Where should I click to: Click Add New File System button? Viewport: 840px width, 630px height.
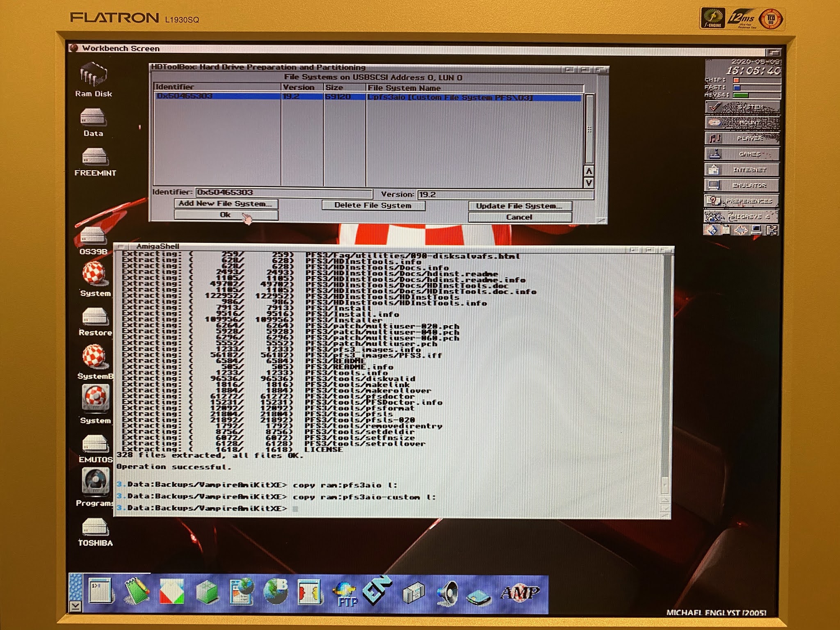[x=226, y=203]
